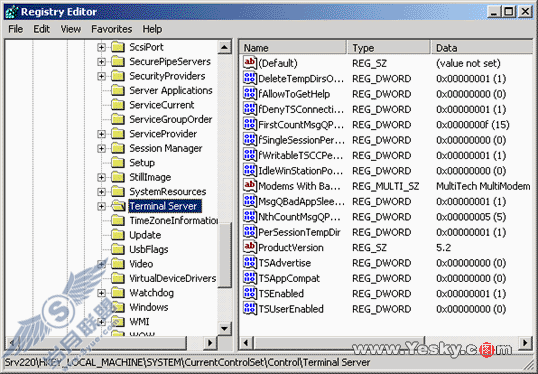Open the Help menu
Image resolution: width=538 pixels, height=374 pixels.
point(152,29)
